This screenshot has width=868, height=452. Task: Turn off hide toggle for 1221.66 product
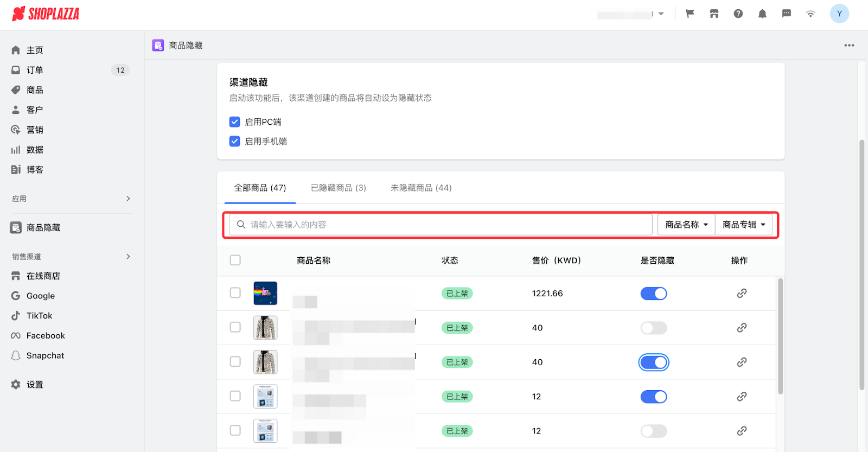tap(654, 294)
